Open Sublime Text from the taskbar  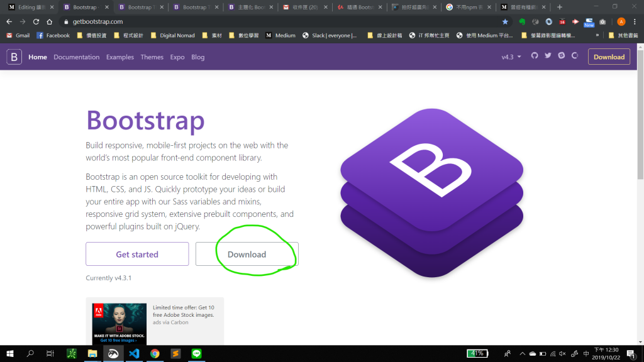(x=176, y=353)
